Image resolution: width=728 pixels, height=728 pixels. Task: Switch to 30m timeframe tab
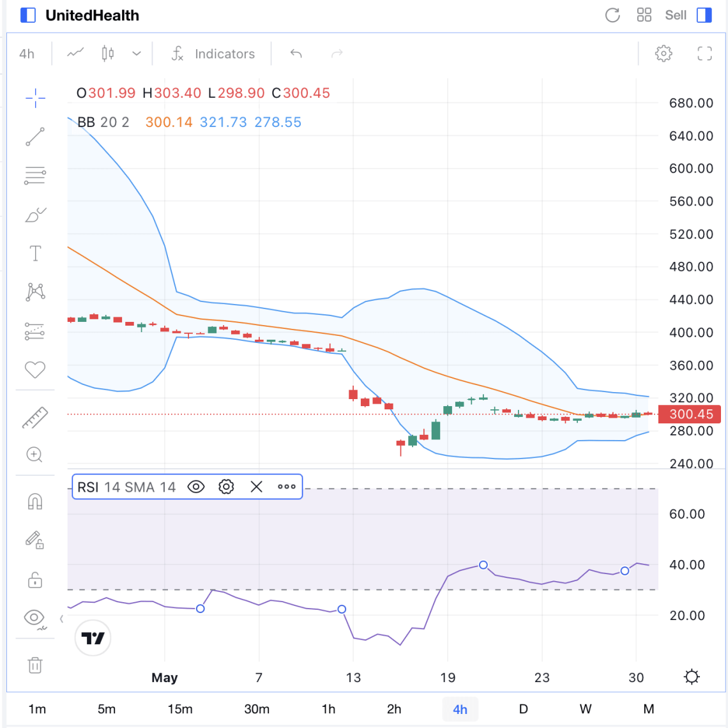point(257,709)
